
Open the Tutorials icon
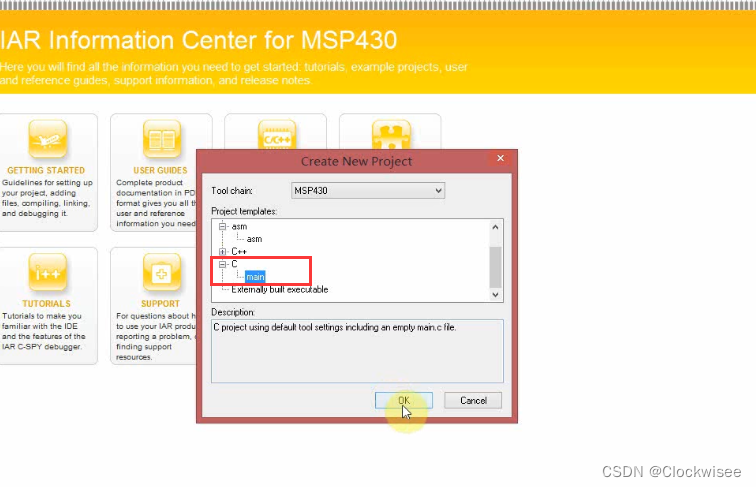click(x=47, y=273)
